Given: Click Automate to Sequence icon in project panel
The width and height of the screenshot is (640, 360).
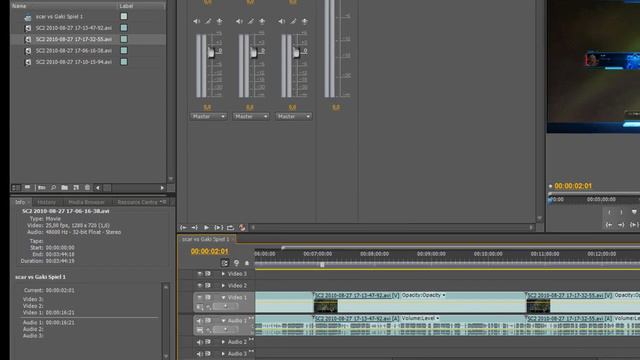Looking at the screenshot, I should pyautogui.click(x=42, y=188).
